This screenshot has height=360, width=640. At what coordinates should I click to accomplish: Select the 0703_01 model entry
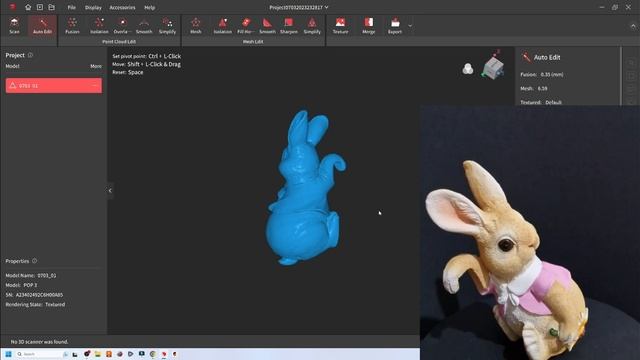53,85
